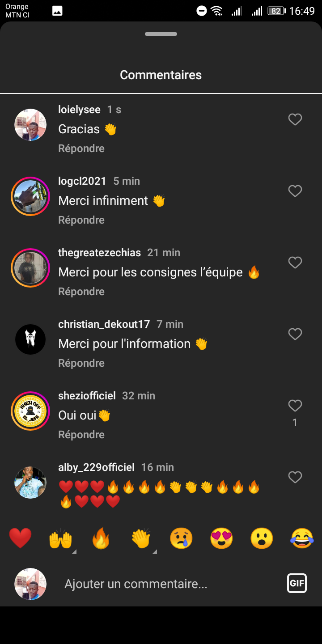The height and width of the screenshot is (644, 322).
Task: Open sheziofficiel's story avatar
Action: coord(30,411)
